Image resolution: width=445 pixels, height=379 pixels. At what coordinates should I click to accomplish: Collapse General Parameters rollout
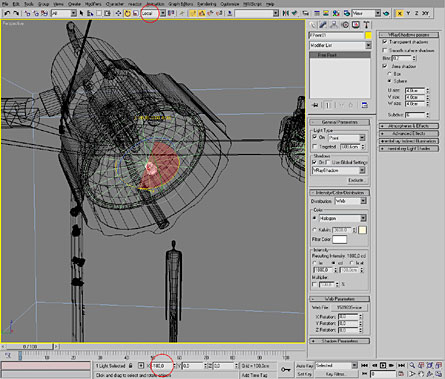click(339, 122)
